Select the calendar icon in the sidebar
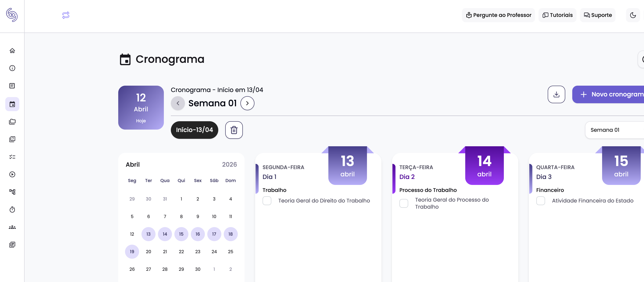 tap(12, 104)
